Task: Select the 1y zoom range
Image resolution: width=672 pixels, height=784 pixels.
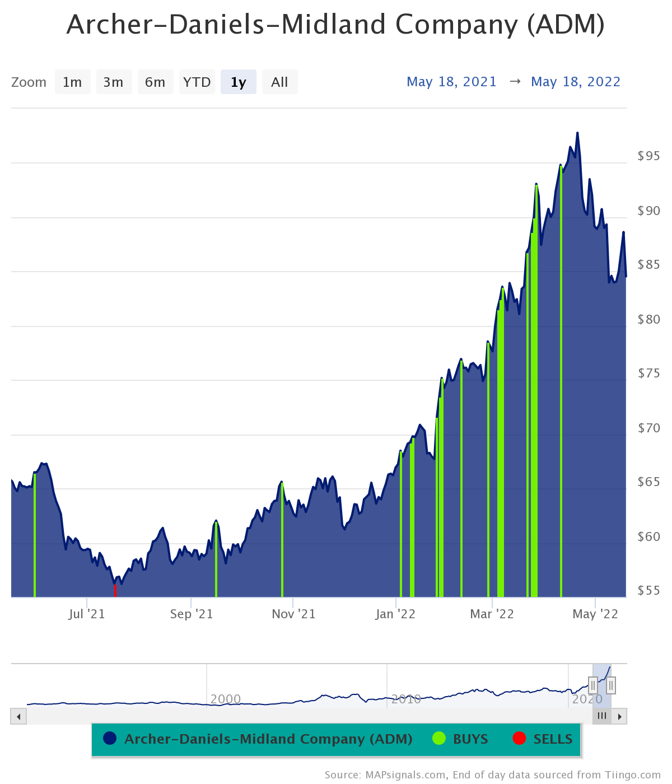Action: coord(239,82)
